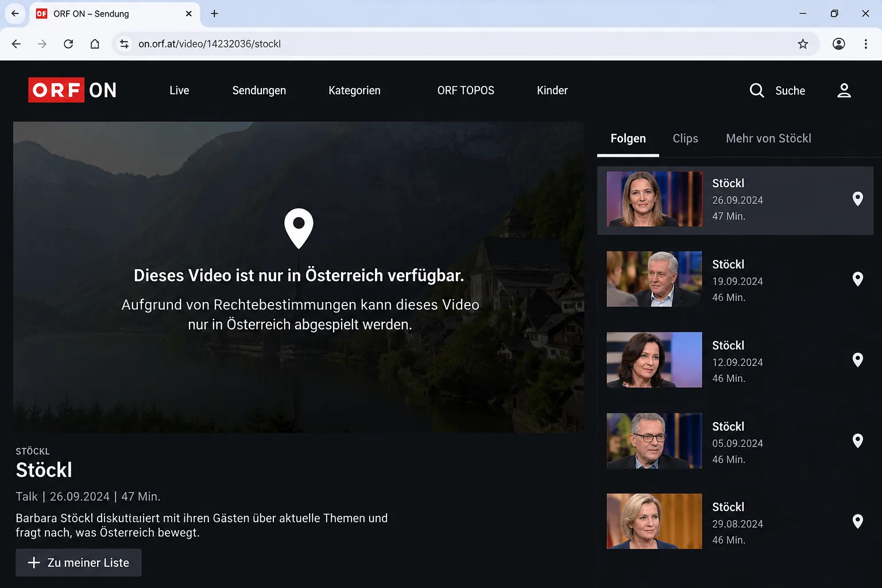The width and height of the screenshot is (882, 588).
Task: Open the Chrome three-dot menu
Action: coord(866,44)
